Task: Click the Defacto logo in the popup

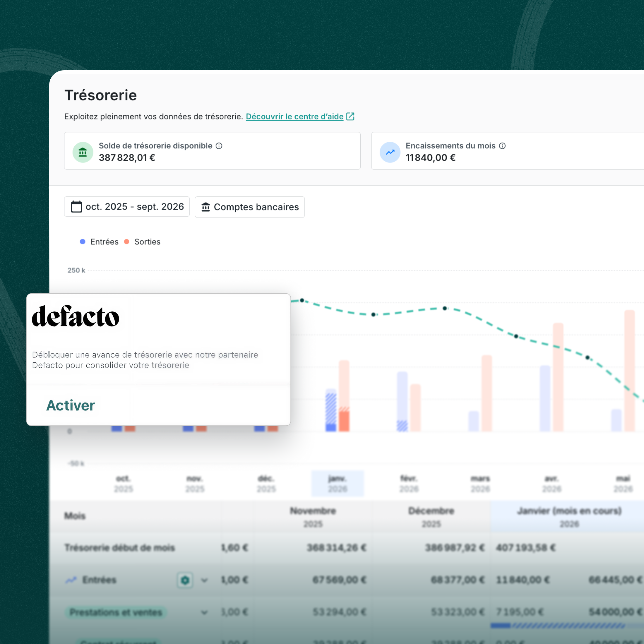Action: coord(75,316)
